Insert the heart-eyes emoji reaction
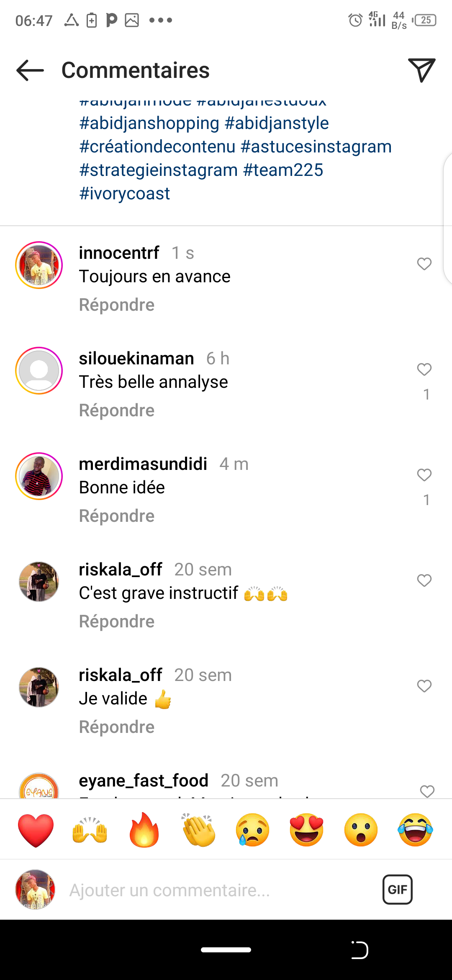Screen dimensions: 452x980 point(307,830)
